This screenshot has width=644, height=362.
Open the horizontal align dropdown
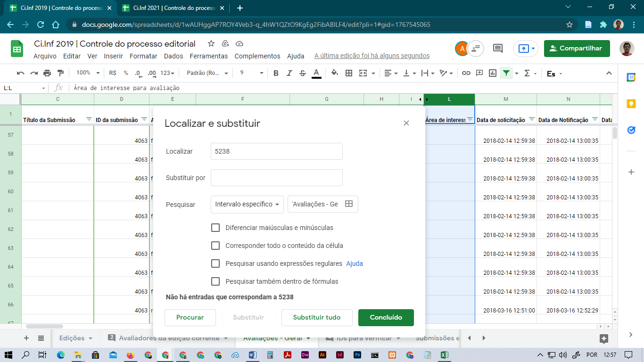(x=391, y=73)
